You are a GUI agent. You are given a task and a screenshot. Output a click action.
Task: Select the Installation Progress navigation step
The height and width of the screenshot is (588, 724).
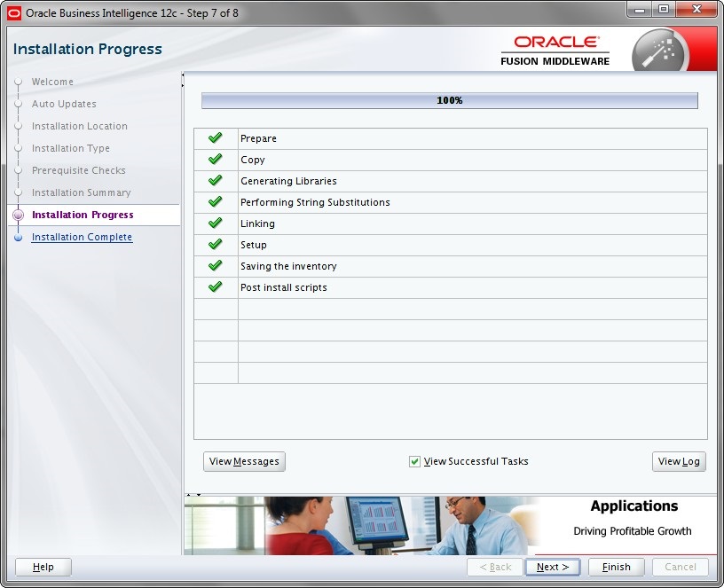point(83,215)
